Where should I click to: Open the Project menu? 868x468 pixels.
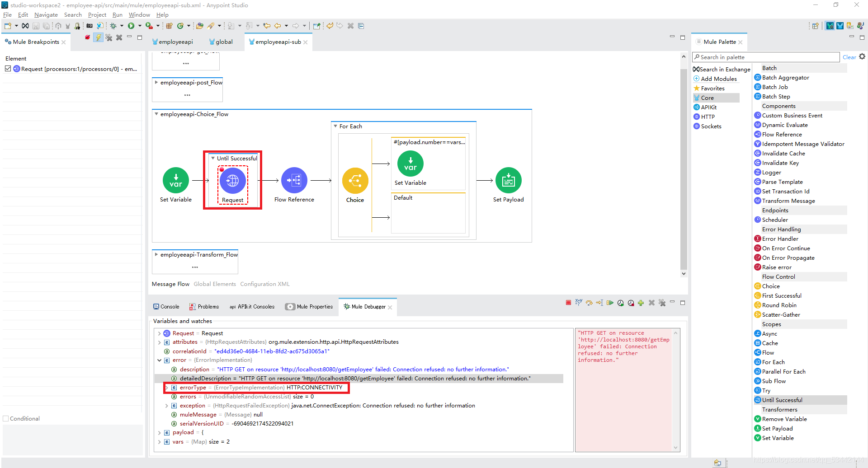97,15
